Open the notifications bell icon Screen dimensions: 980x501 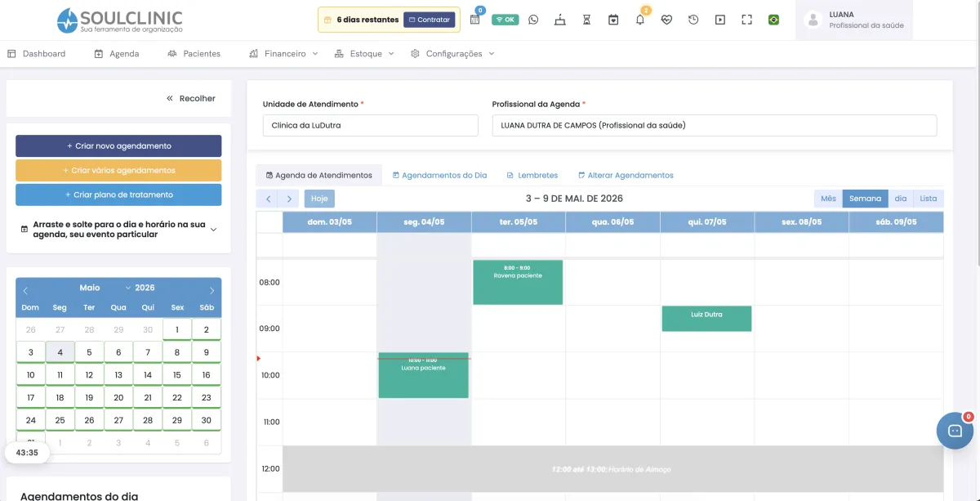pyautogui.click(x=640, y=20)
